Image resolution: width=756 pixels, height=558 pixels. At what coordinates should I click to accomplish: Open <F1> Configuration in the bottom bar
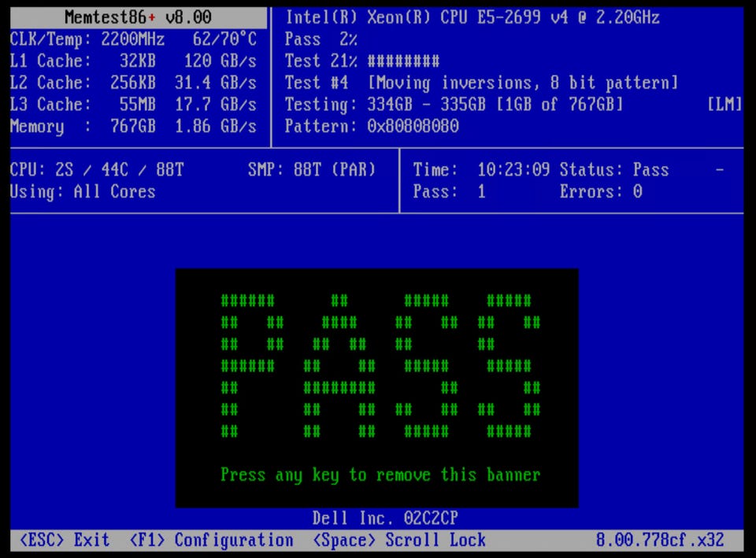(x=211, y=540)
